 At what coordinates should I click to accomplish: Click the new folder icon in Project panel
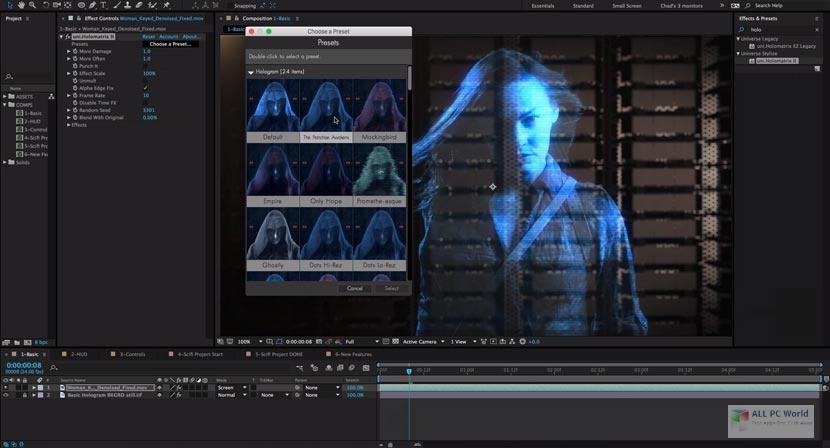point(17,343)
